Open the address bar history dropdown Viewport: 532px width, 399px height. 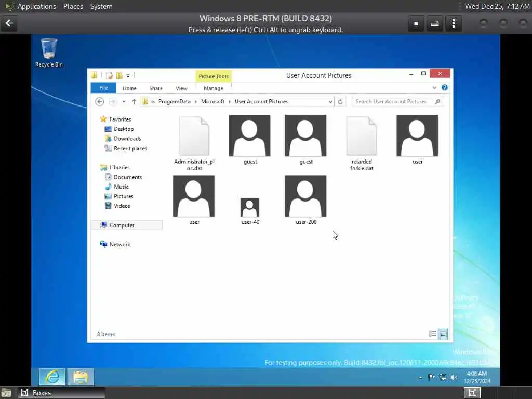click(330, 101)
